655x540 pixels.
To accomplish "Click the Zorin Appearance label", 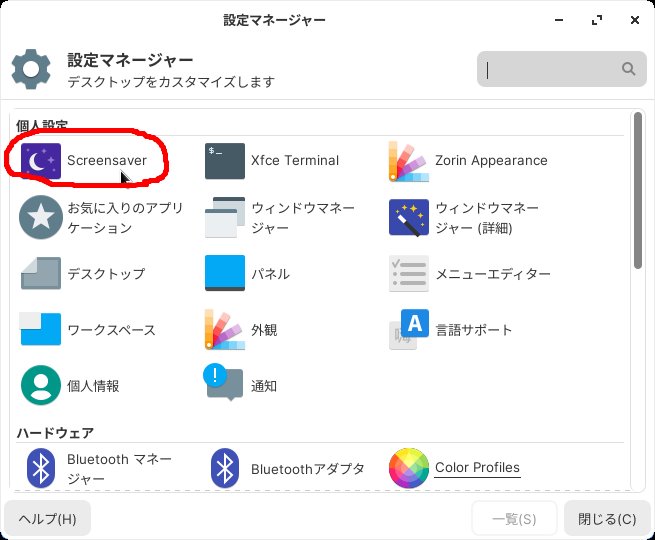I will point(491,160).
